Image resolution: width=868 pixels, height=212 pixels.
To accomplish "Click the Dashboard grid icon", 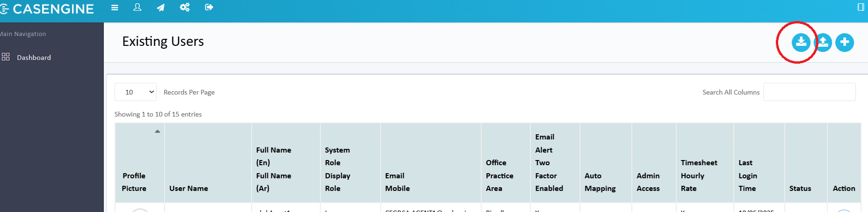I will point(6,57).
